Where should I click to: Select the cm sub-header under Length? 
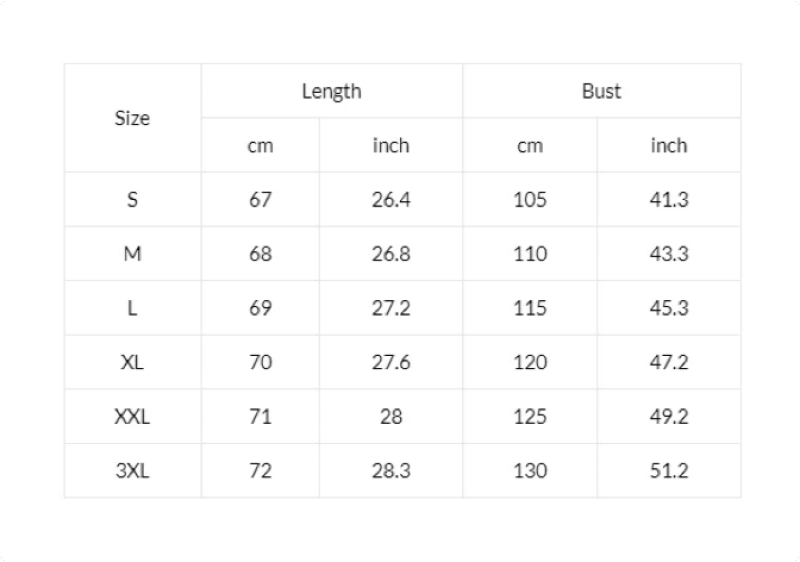[x=260, y=146]
